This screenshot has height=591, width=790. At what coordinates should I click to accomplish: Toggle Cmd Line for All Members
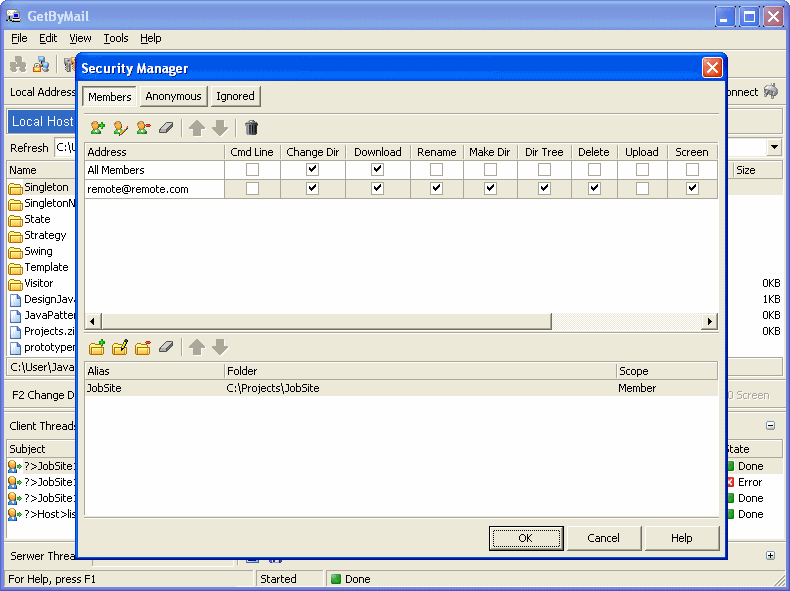coord(252,170)
